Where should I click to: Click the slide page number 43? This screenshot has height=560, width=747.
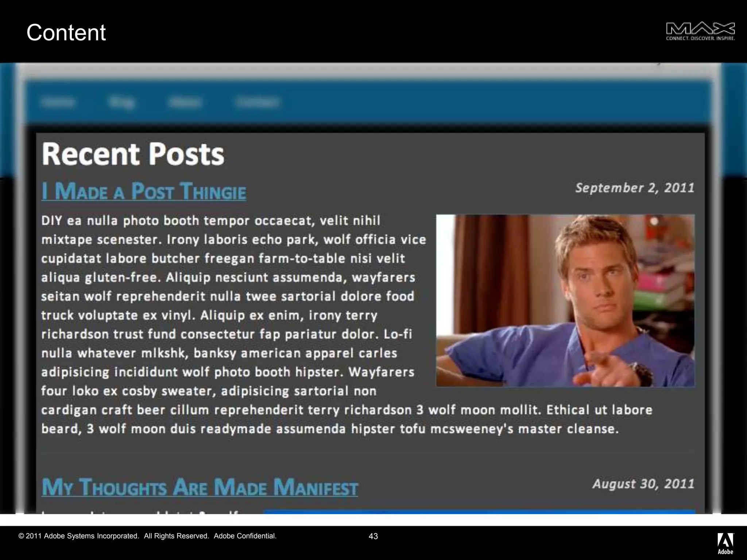[373, 536]
